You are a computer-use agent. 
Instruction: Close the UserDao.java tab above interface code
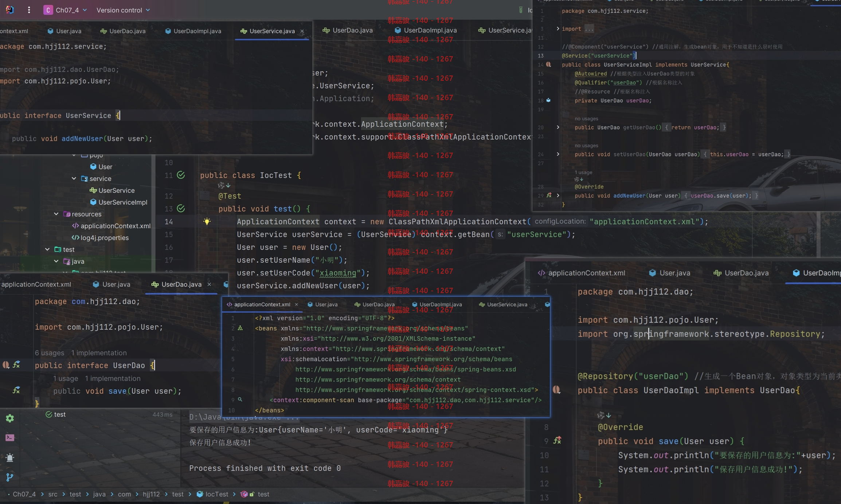pyautogui.click(x=209, y=284)
